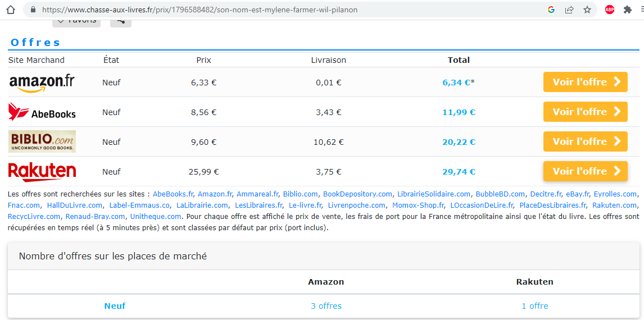Image resolution: width=644 pixels, height=320 pixels.
Task: Click the Offres section heading
Action: click(x=35, y=42)
